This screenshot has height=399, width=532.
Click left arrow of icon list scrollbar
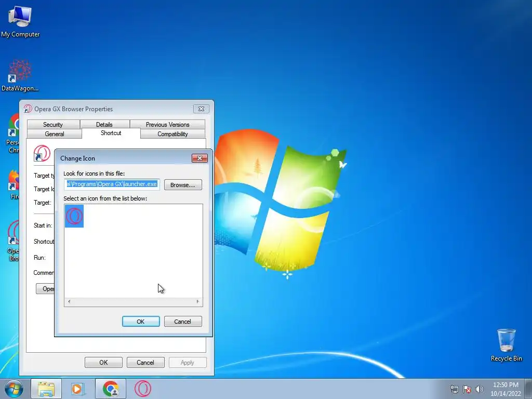(69, 301)
